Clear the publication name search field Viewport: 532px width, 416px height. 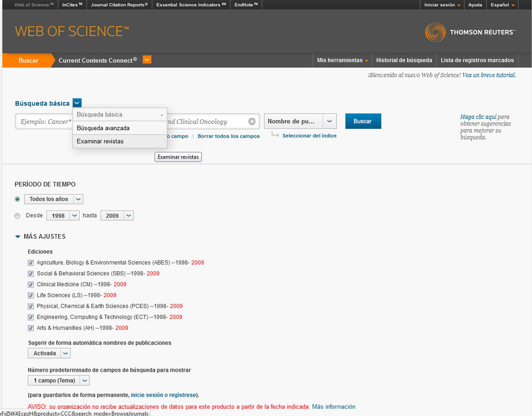coord(252,122)
